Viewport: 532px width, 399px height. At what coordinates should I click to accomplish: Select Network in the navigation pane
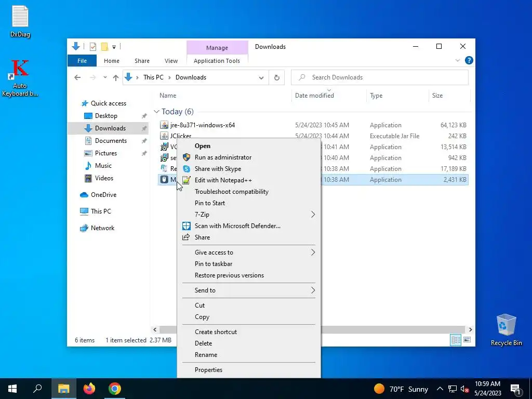pyautogui.click(x=102, y=228)
